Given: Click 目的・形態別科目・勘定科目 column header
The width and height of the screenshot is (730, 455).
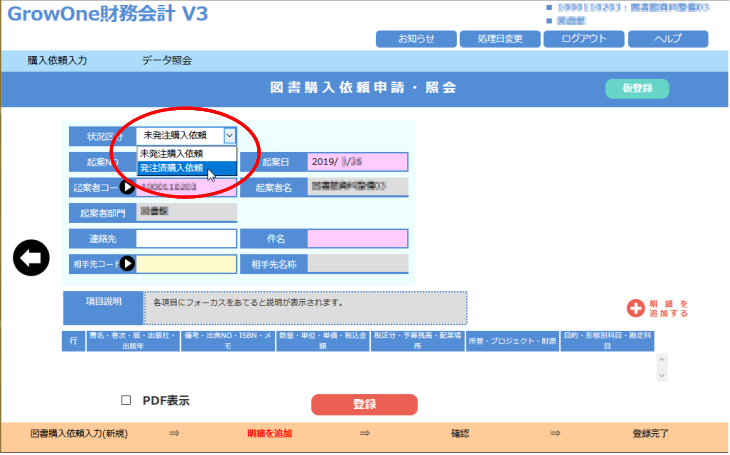Looking at the screenshot, I should 608,341.
